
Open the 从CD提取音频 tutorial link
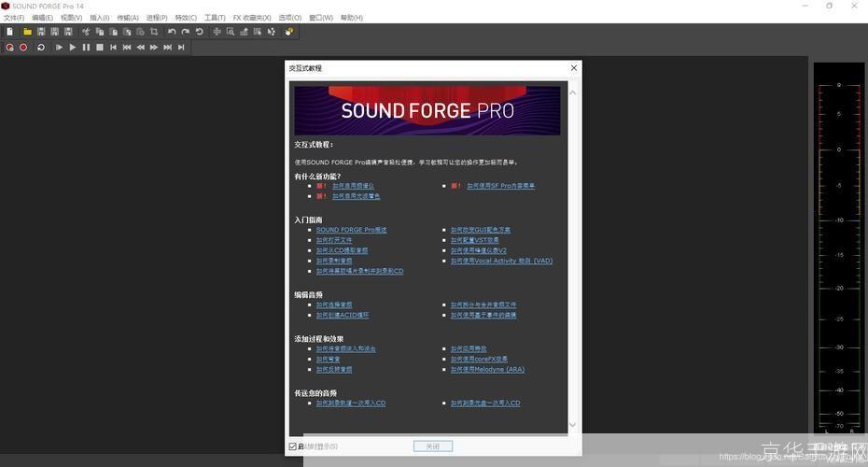point(343,250)
